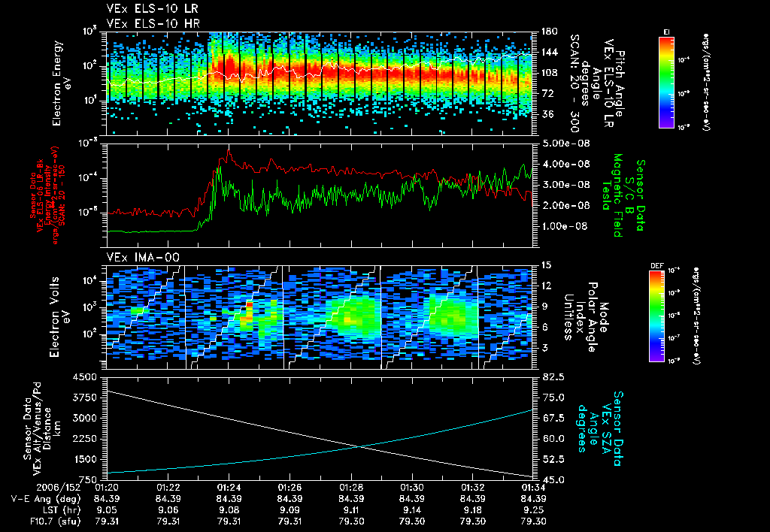
Task: Click the 75.0 SZA tick label
Action: [x=553, y=397]
